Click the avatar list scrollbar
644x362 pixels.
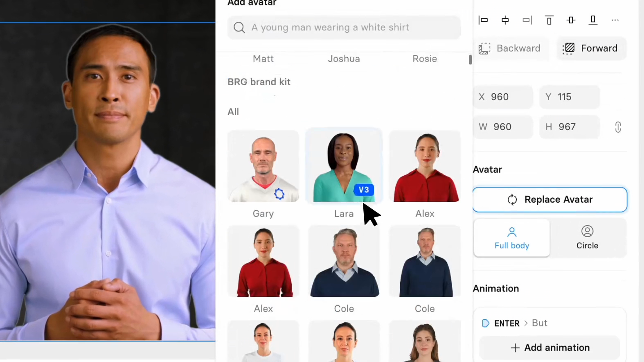pos(470,60)
